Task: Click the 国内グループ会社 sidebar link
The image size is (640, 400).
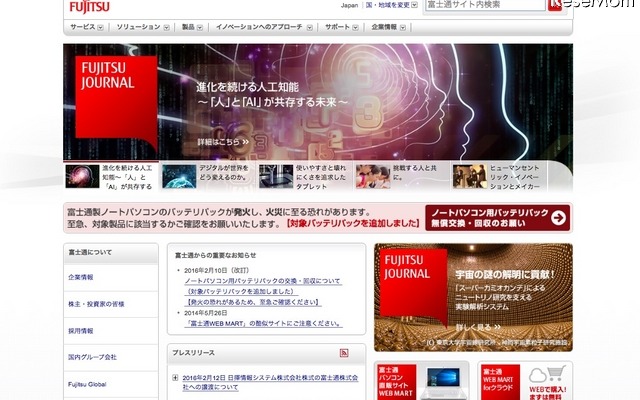Action: point(92,357)
